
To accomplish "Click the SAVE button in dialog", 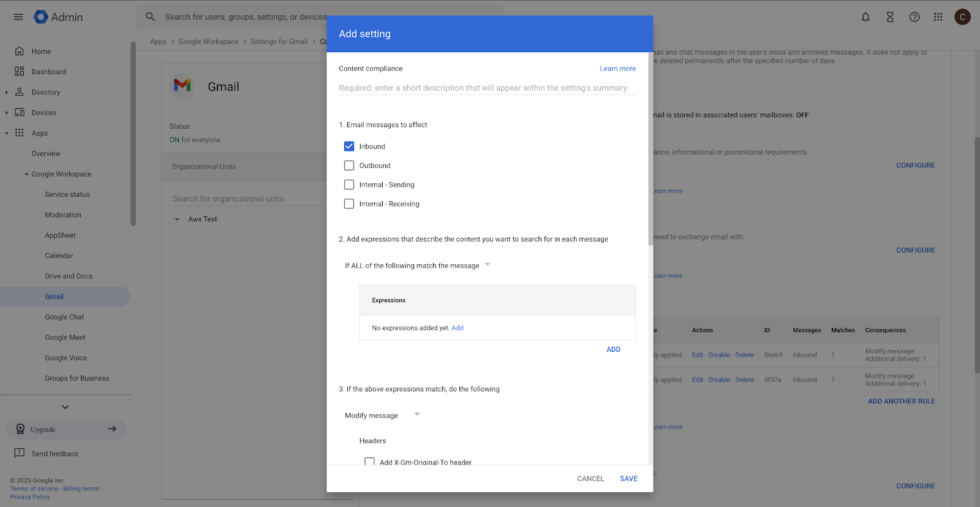I will pos(628,479).
